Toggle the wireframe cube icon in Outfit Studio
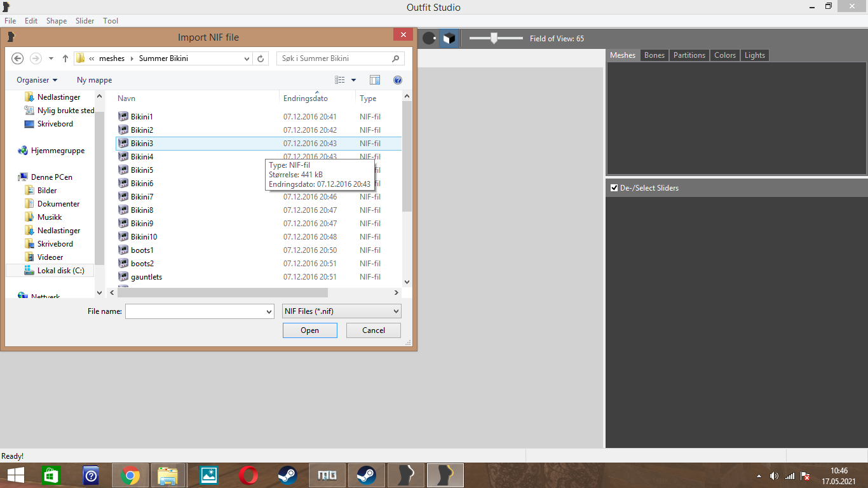868x488 pixels. (x=449, y=39)
